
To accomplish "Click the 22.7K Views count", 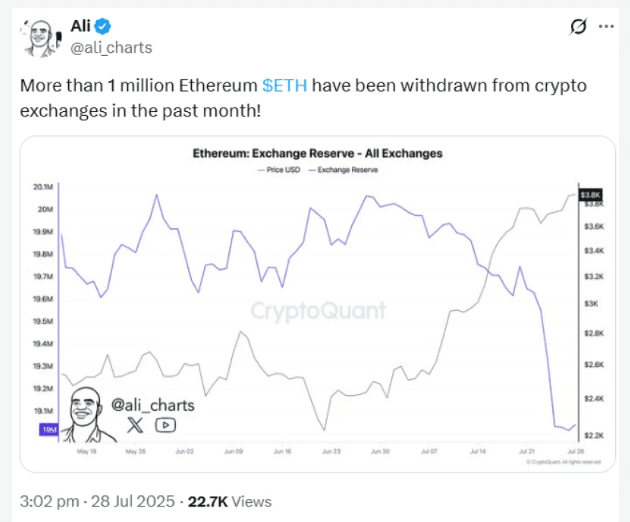I will [232, 501].
